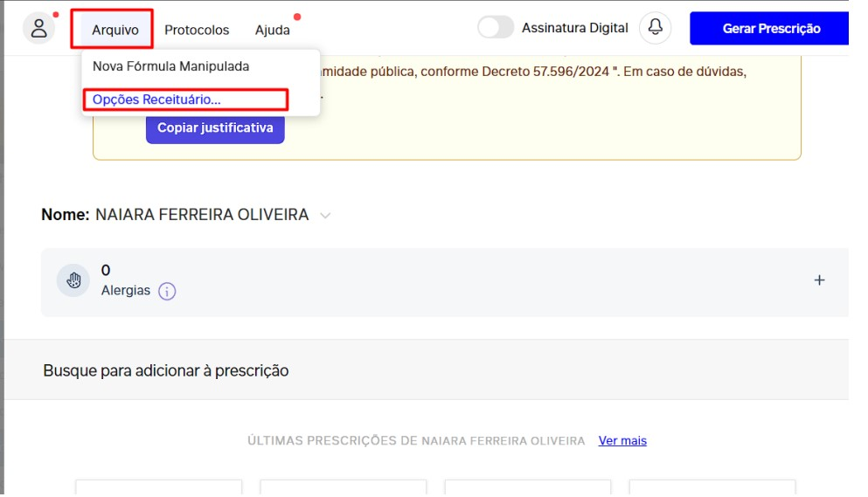The image size is (868, 497).
Task: Click the notification bell icon
Action: coord(655,28)
